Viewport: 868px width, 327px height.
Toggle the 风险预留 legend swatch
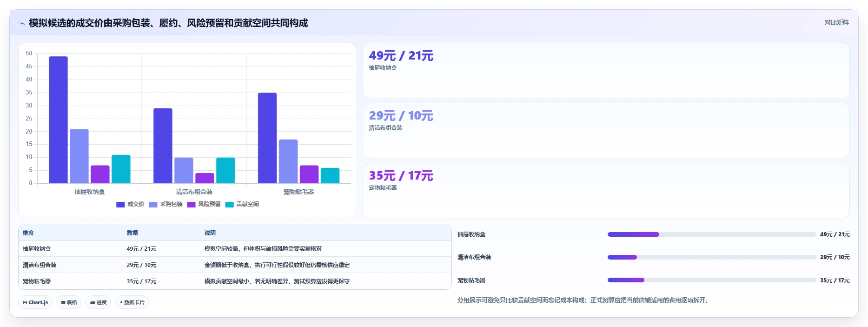tap(191, 204)
